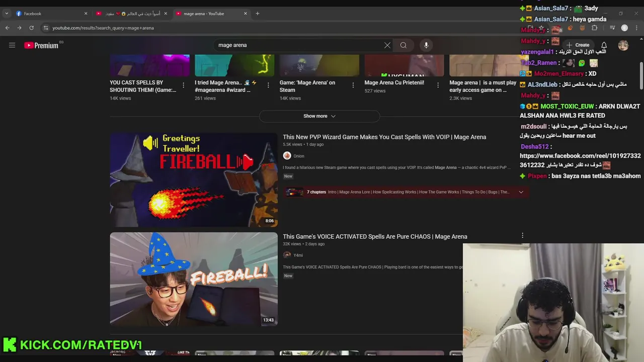Viewport: 644px width, 362px height.
Task: Open the notifications bell
Action: (x=604, y=45)
